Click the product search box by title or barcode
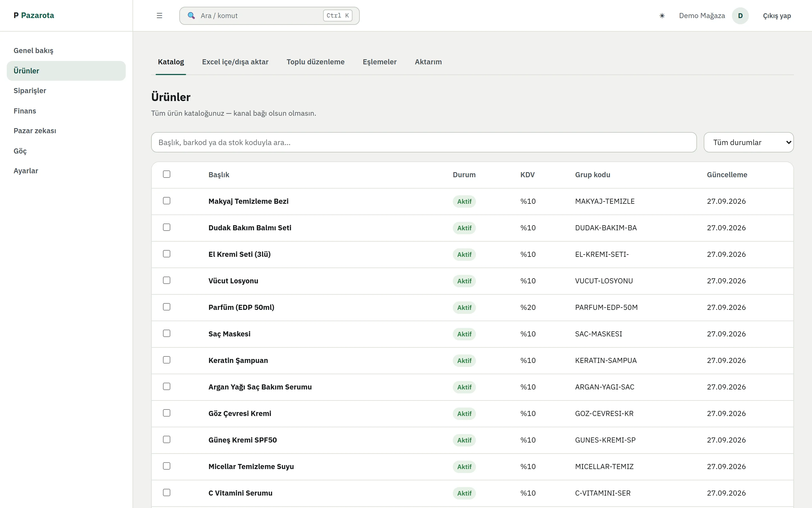 [x=424, y=142]
